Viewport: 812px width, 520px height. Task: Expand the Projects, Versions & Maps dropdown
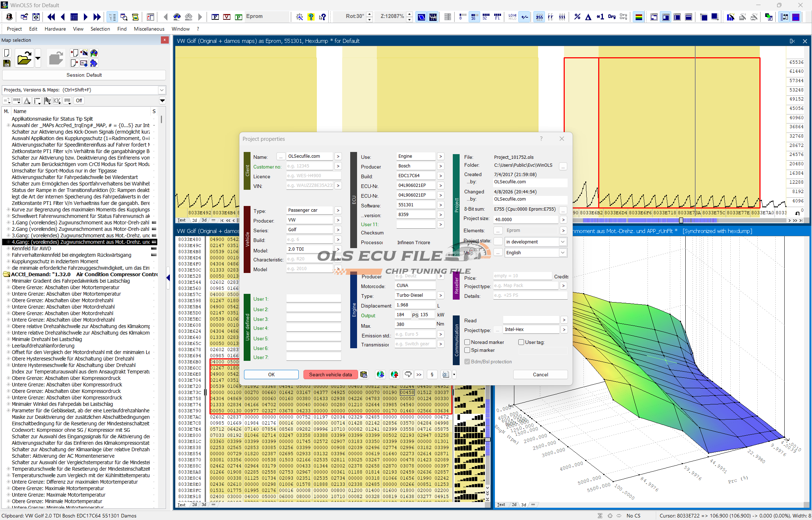coord(162,90)
